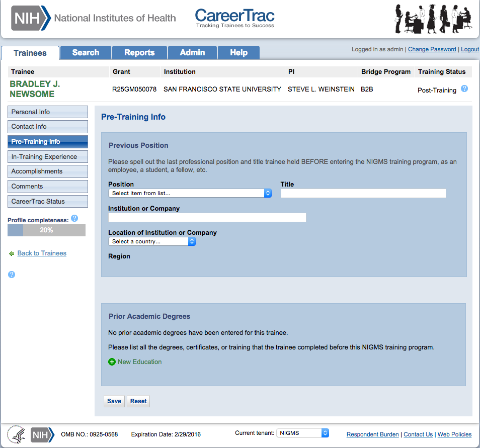The height and width of the screenshot is (448, 480).
Task: Open the Reports tab
Action: click(x=139, y=53)
